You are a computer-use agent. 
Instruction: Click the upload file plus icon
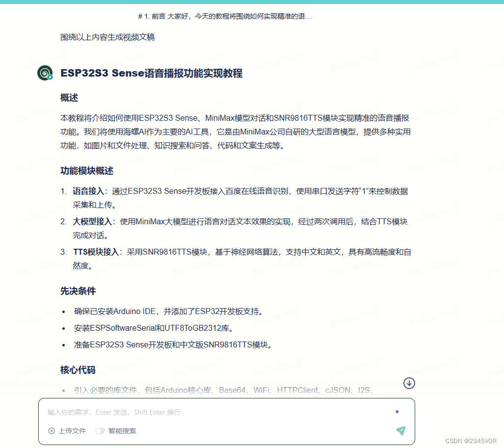tap(52, 431)
